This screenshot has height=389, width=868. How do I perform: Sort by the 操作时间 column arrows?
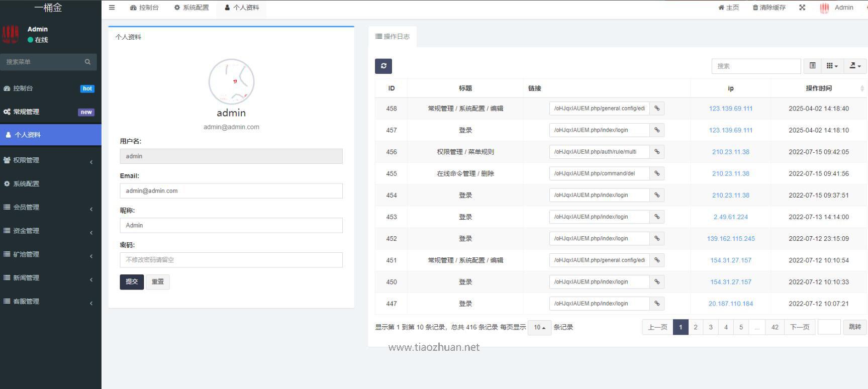(x=862, y=88)
